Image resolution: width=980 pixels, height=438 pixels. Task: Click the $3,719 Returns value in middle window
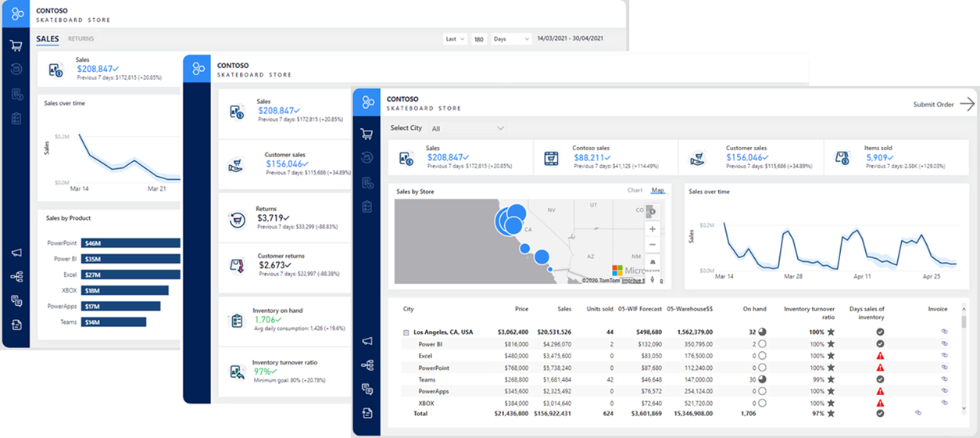click(273, 218)
